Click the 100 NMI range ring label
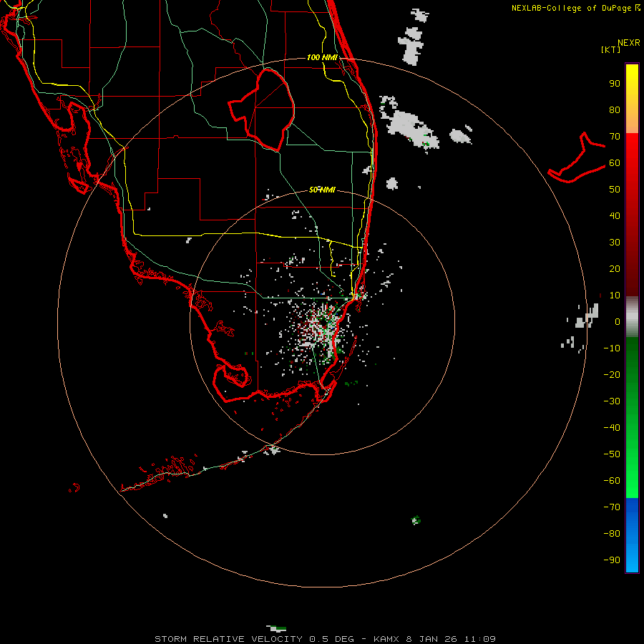 [x=322, y=57]
